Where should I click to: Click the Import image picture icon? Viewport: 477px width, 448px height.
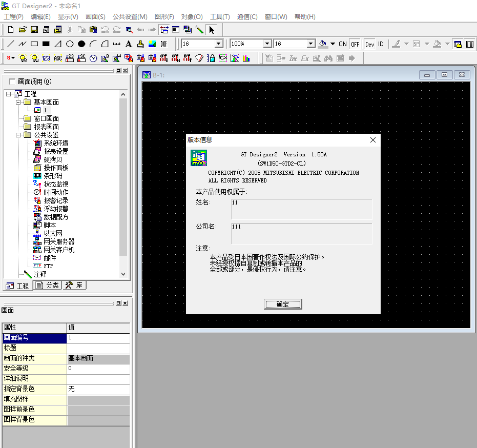point(152,44)
